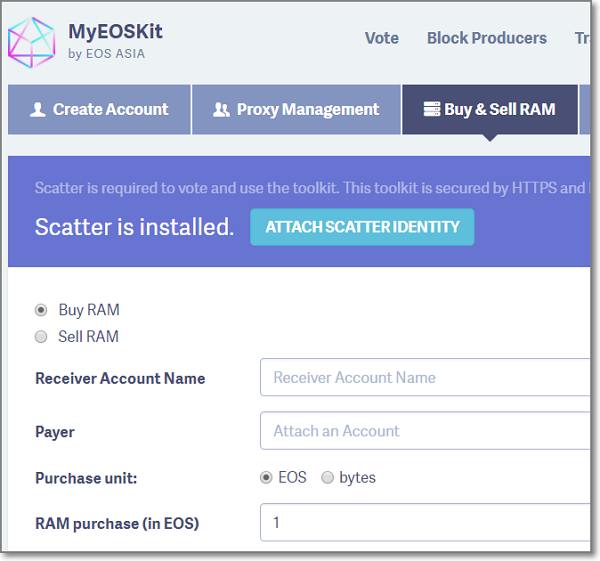The width and height of the screenshot is (600, 561).
Task: Click the 'by EOS ASIA' subtitle
Action: click(x=106, y=54)
